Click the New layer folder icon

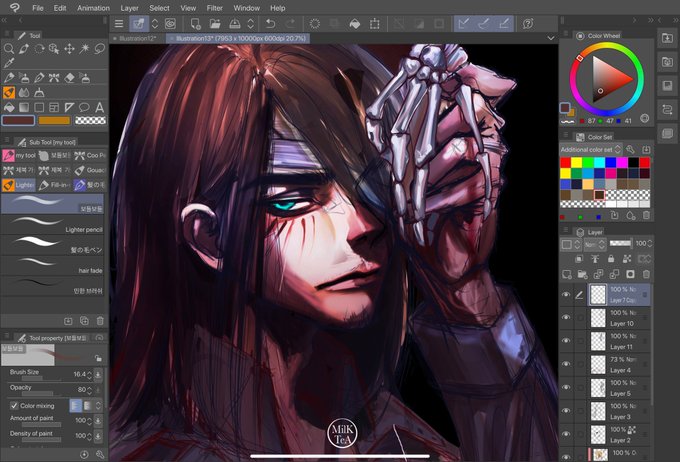582,274
